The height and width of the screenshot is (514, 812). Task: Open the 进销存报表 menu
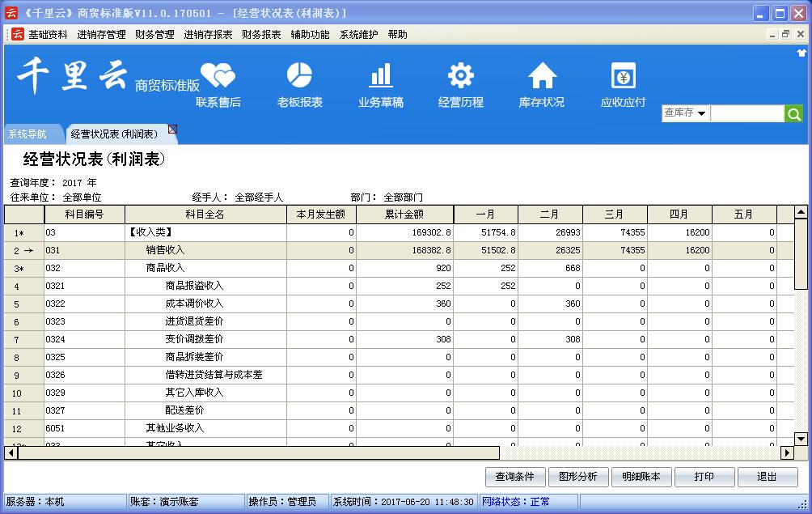coord(208,35)
